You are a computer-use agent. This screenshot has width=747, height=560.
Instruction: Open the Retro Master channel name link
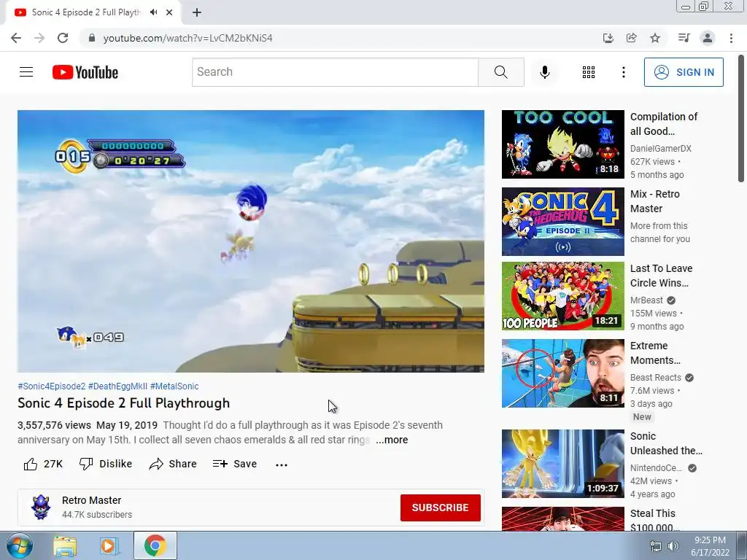click(91, 500)
